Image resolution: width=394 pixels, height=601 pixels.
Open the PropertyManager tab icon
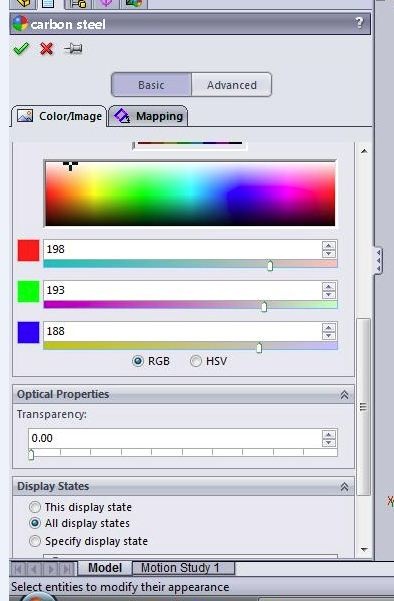[x=48, y=4]
